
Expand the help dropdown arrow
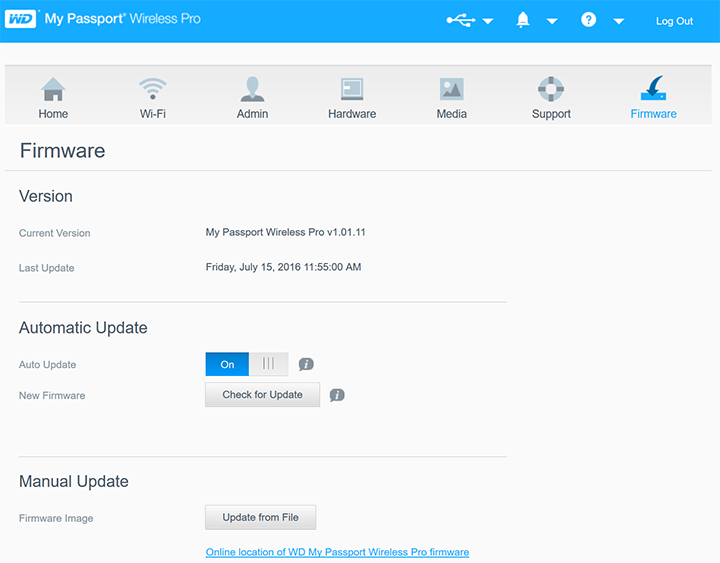tap(619, 21)
